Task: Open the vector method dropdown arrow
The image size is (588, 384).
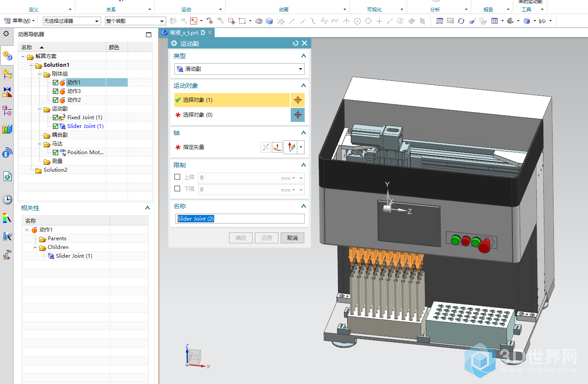Action: click(301, 147)
